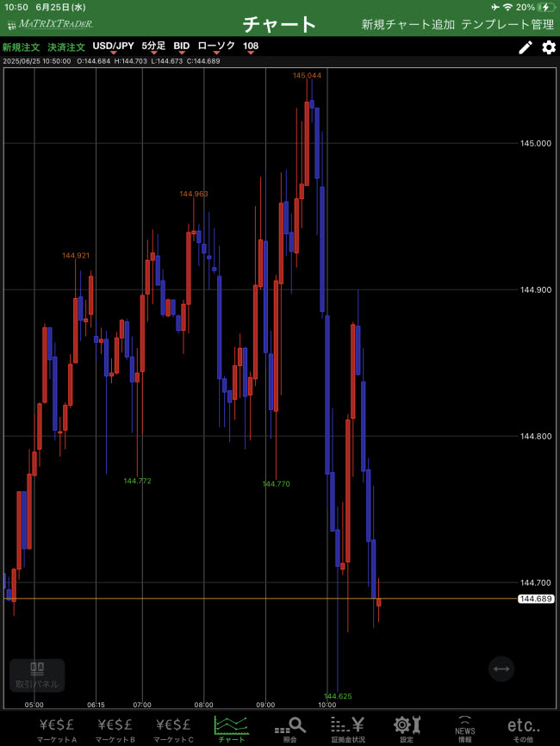Tap the Wi-Fi icon in status bar
The image size is (560, 746).
(x=507, y=7)
